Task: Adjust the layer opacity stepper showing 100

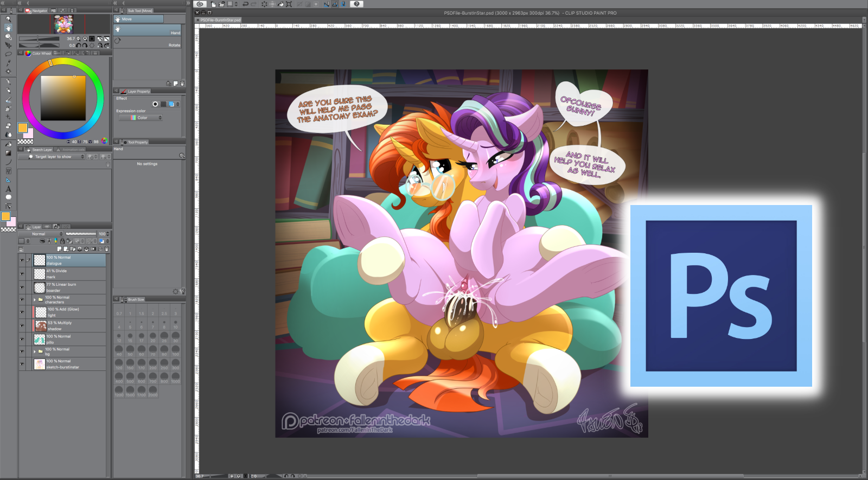Action: click(107, 234)
